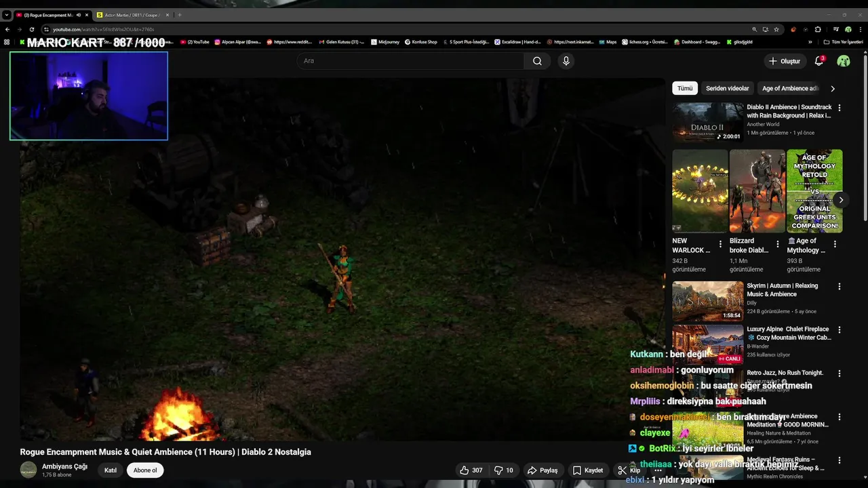Screen dimensions: 868x488
Task: Open a new browser tab
Action: tap(180, 15)
